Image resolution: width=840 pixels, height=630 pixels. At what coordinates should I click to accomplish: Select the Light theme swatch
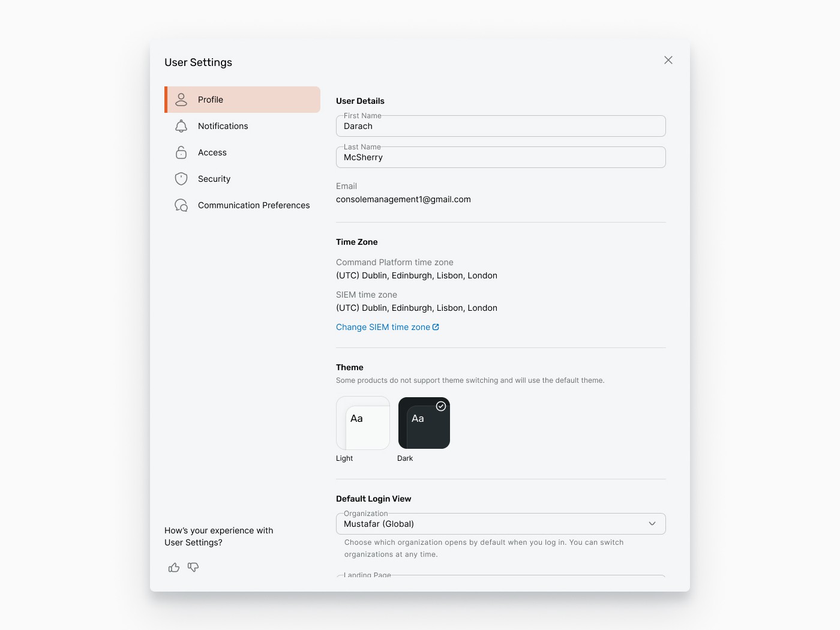(x=363, y=423)
